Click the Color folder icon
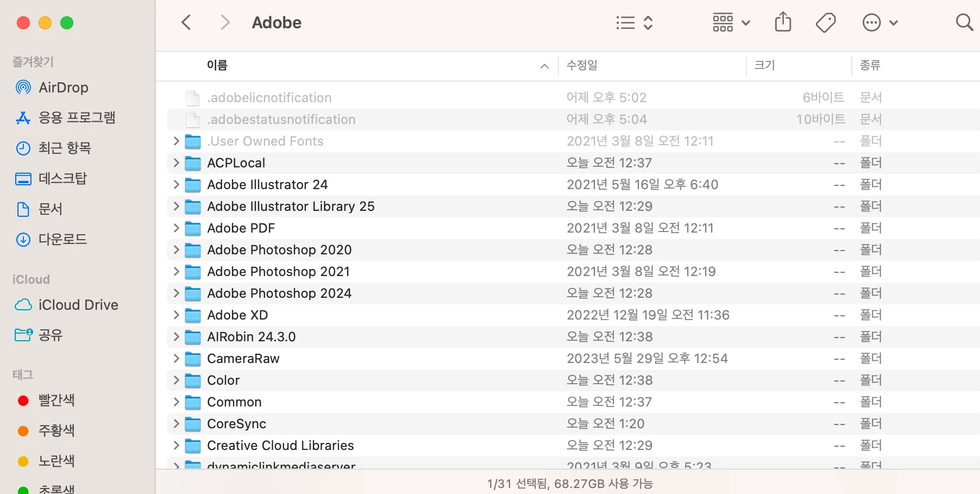The height and width of the screenshot is (494, 980). 193,380
